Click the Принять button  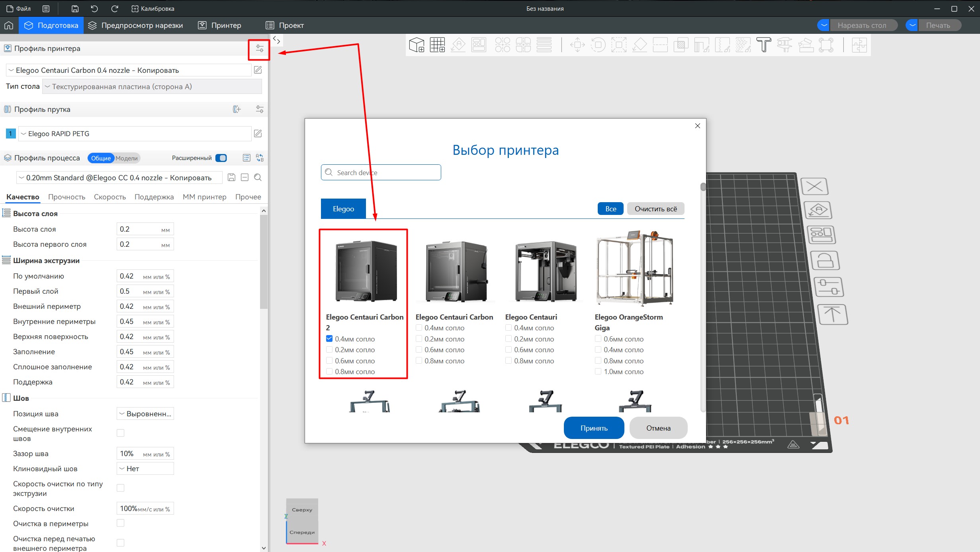click(594, 428)
